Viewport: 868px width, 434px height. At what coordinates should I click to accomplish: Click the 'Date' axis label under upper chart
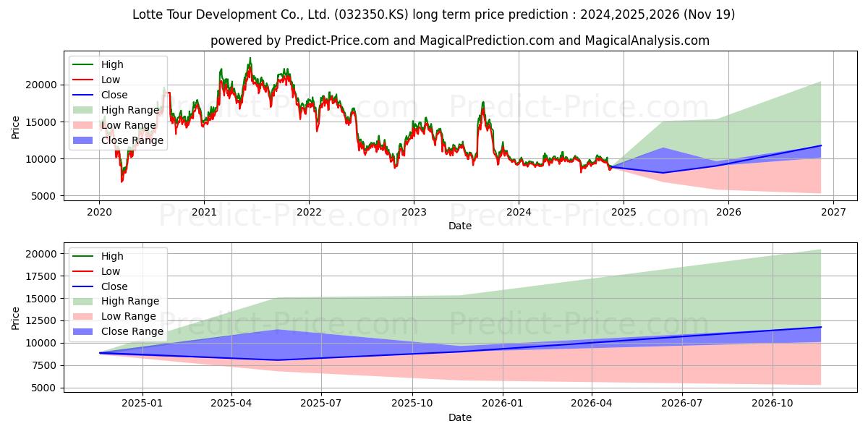point(460,226)
